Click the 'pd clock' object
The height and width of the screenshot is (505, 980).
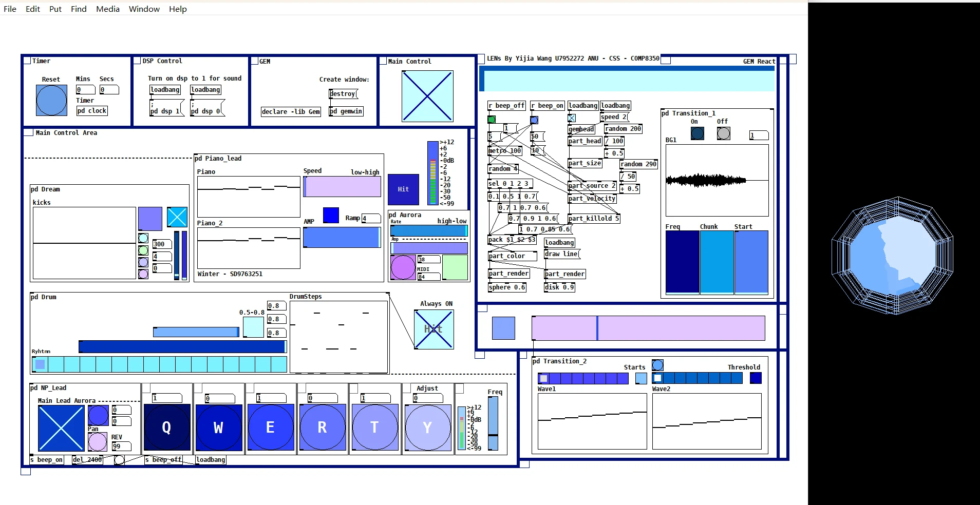[92, 111]
